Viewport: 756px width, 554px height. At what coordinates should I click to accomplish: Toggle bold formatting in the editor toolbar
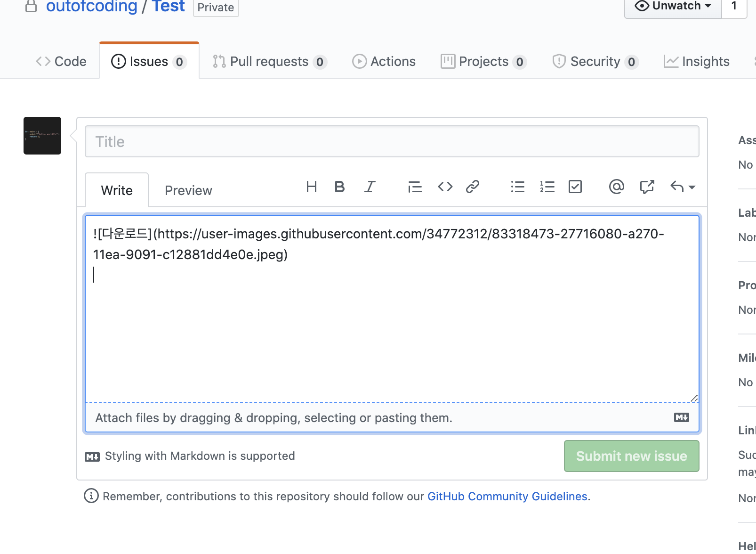[x=339, y=187]
